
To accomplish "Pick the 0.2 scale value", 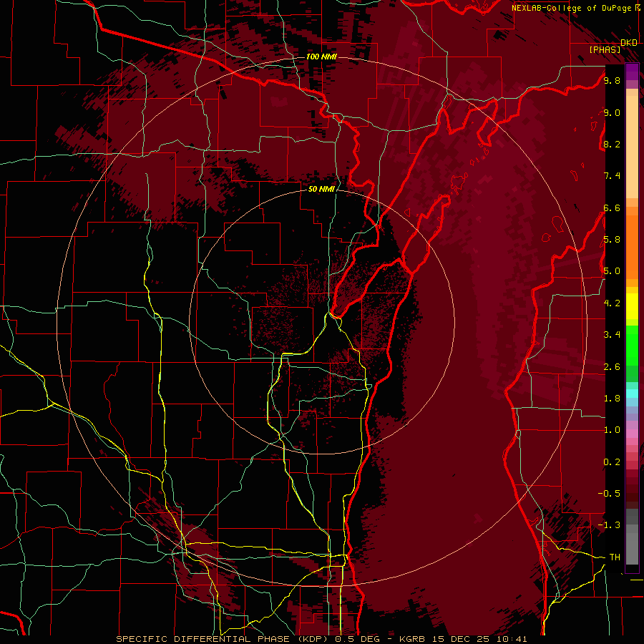I will point(612,462).
